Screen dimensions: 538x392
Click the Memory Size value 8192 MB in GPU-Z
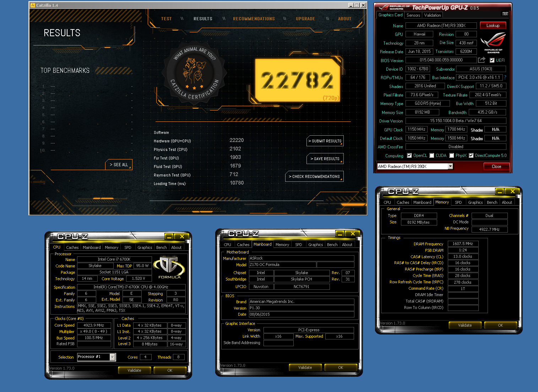[422, 112]
